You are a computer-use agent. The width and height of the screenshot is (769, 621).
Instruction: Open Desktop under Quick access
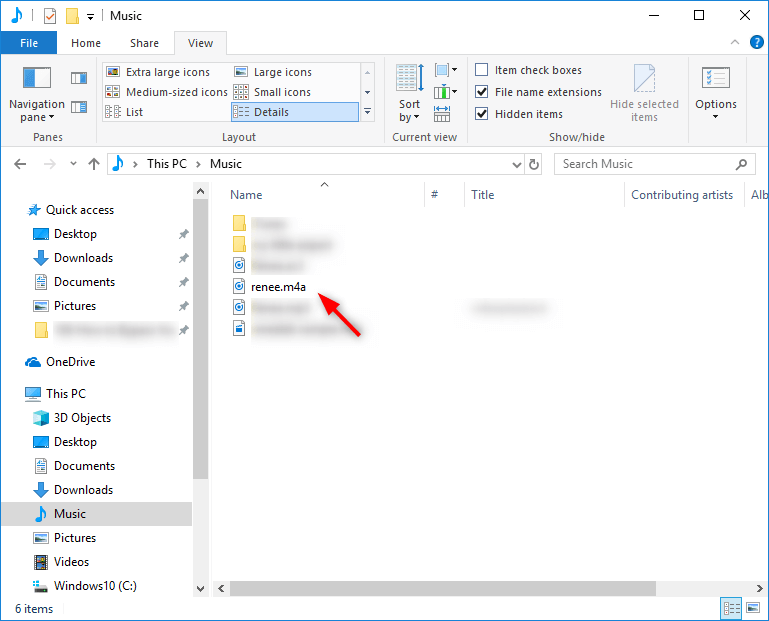(x=75, y=234)
